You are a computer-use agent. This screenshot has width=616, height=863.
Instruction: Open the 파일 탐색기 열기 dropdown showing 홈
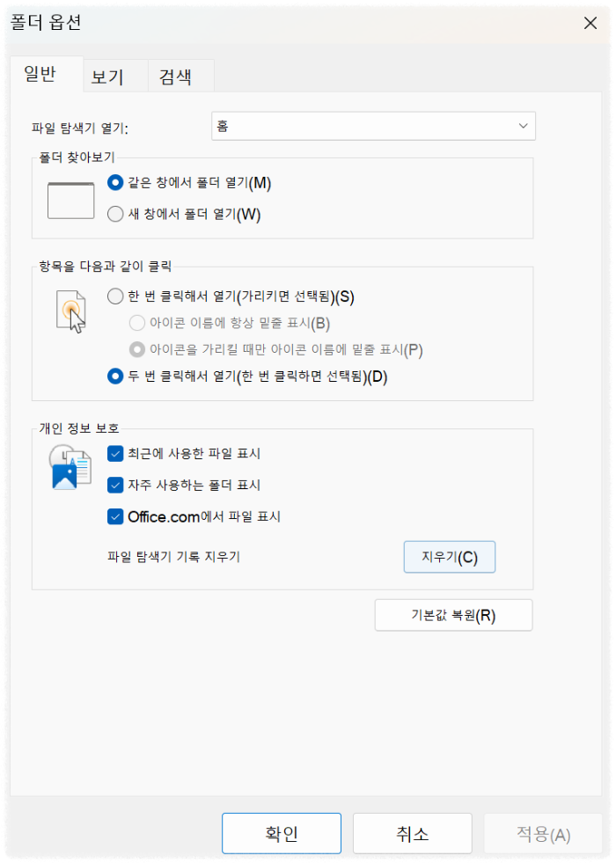(373, 126)
